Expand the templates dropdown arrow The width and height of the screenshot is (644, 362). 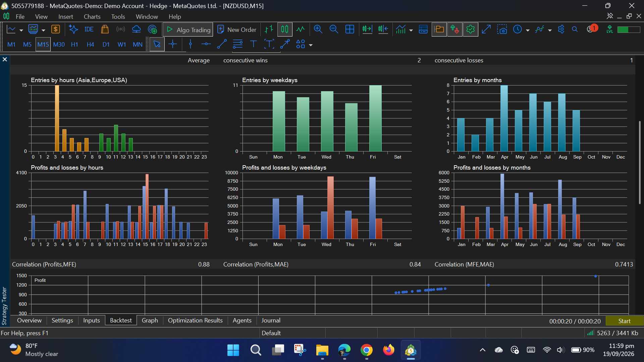coord(550,30)
